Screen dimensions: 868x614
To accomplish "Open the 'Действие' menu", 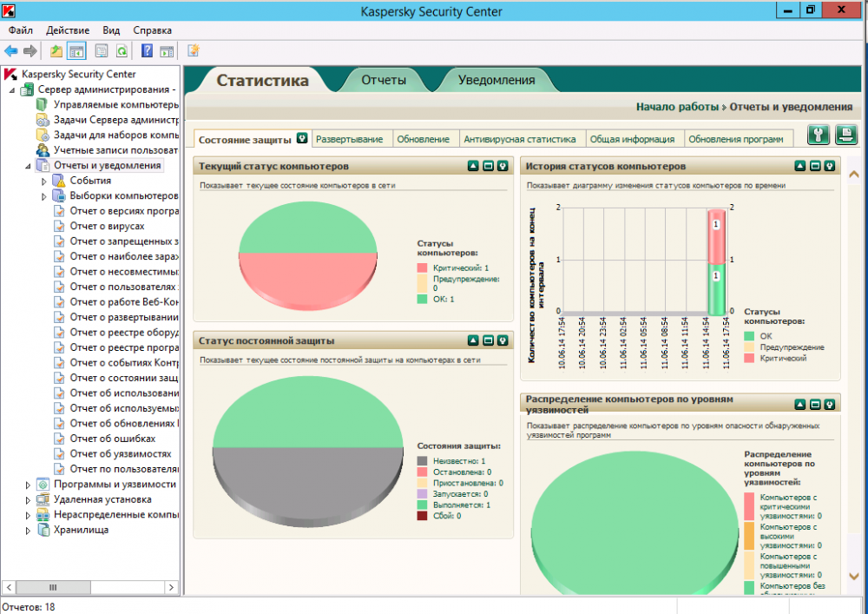I will [68, 30].
